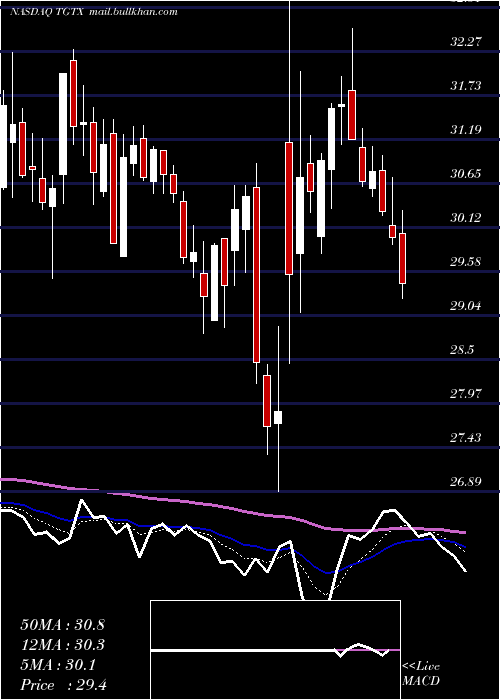Click the 29.04 price axis label
The height and width of the screenshot is (700, 500).
click(x=466, y=306)
